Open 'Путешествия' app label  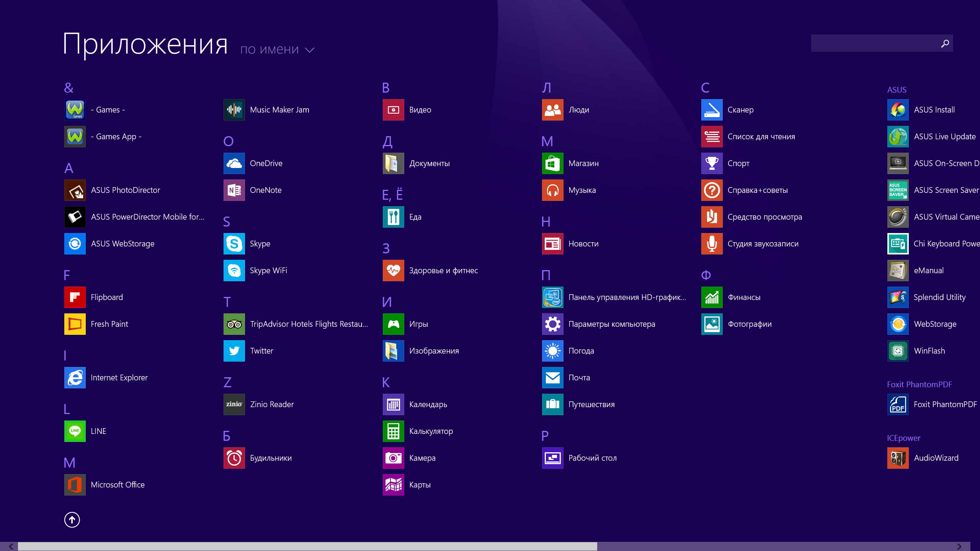(x=591, y=404)
